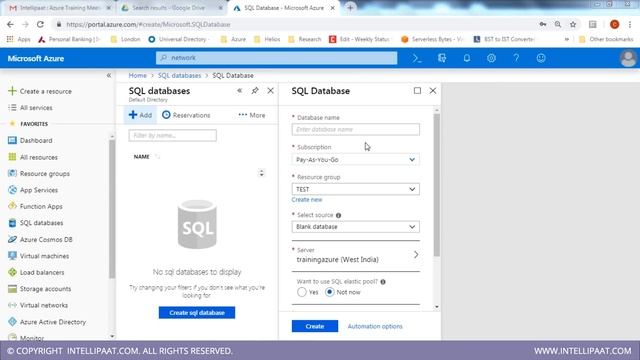Click the Database name input field
The image size is (640, 360).
(356, 129)
